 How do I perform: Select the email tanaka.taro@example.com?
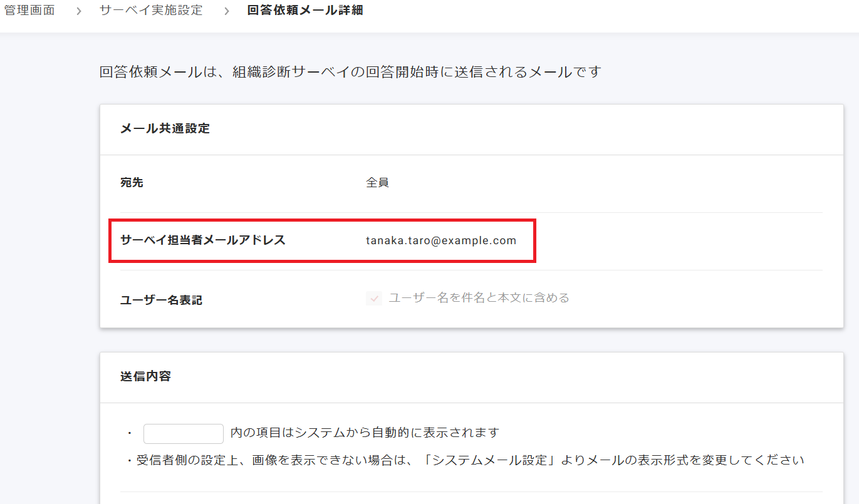point(441,240)
